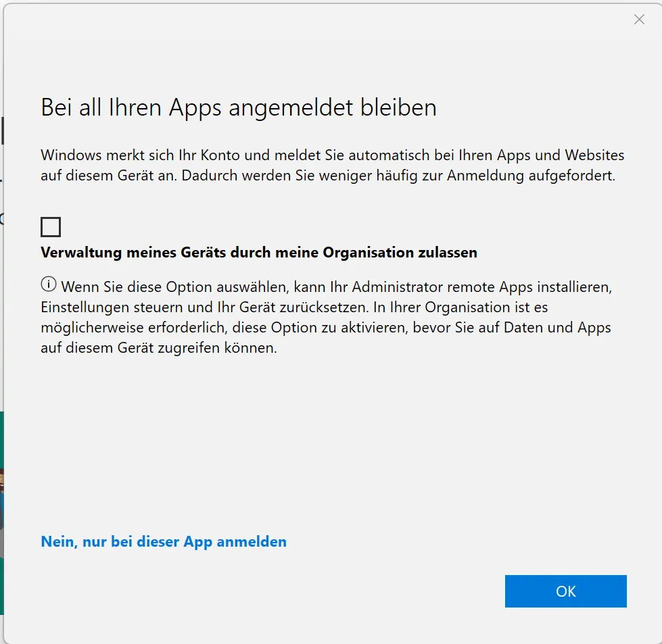Click the circled info icon before "Wenn Sie"
Image resolution: width=662 pixels, height=644 pixels.
tap(49, 285)
